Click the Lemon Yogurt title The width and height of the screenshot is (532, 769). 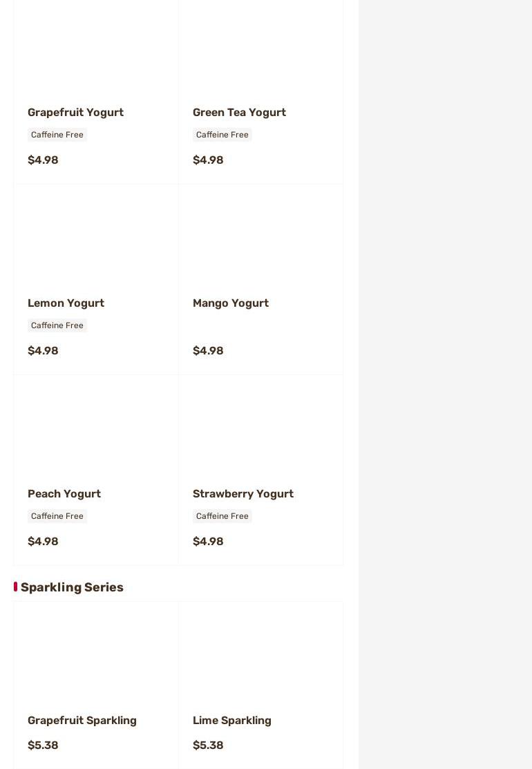[66, 303]
